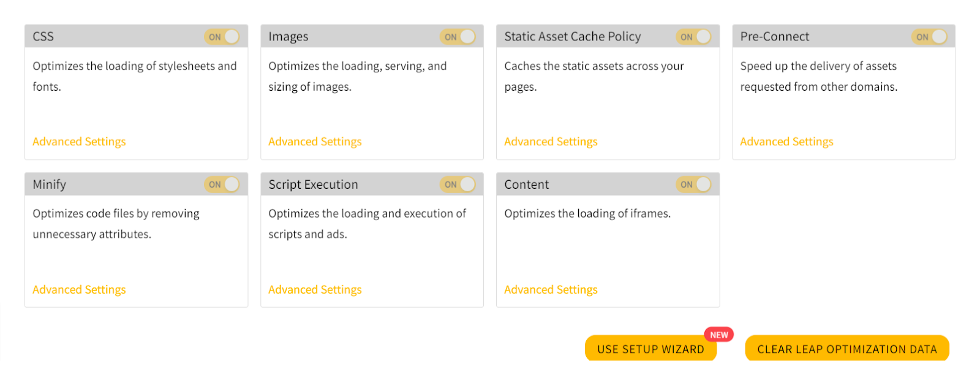Turn off the Images optimization toggle
This screenshot has height=385, width=980.
click(x=458, y=37)
